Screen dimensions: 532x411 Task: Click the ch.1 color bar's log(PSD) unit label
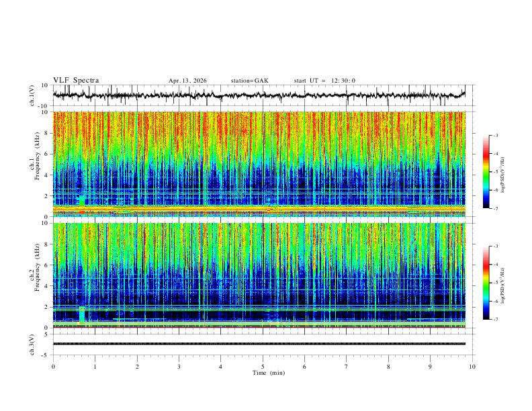[503, 175]
